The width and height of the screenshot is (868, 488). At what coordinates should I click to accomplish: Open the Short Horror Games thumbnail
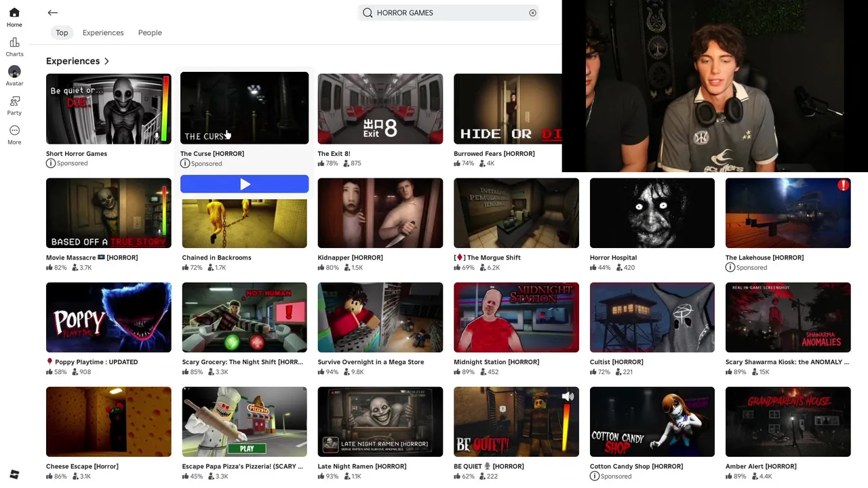[108, 108]
